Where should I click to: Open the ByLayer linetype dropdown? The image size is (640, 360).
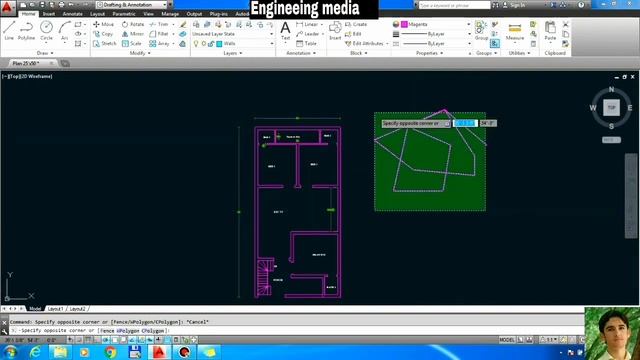pos(435,43)
